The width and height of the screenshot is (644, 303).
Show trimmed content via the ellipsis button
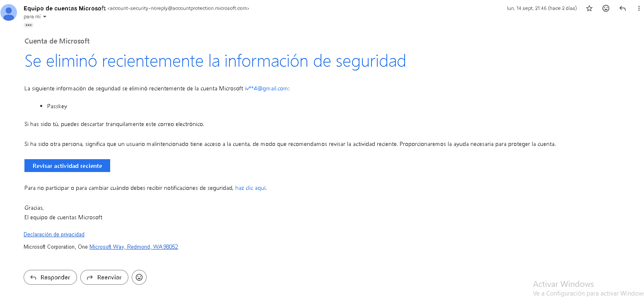(28, 25)
